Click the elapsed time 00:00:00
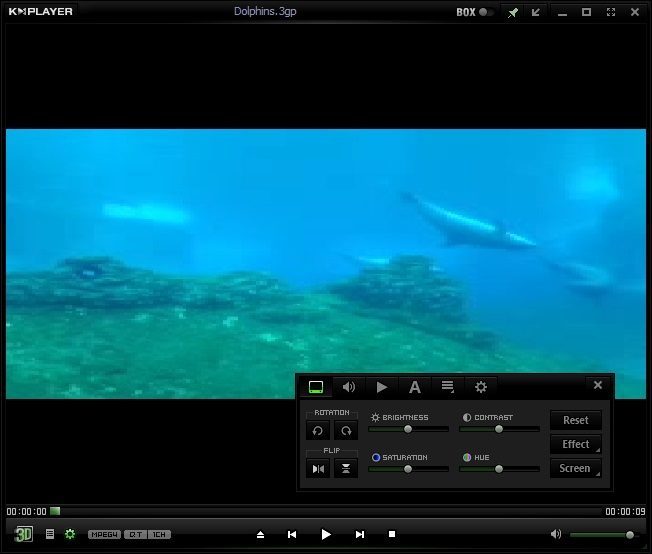 pyautogui.click(x=27, y=512)
